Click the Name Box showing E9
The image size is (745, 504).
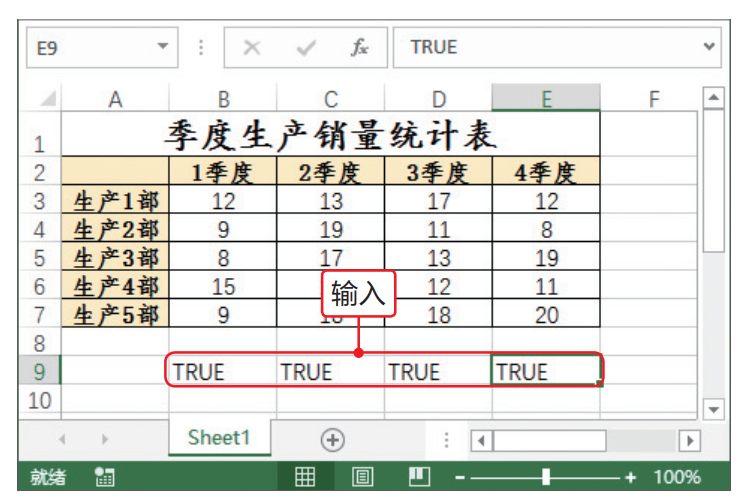pos(102,48)
